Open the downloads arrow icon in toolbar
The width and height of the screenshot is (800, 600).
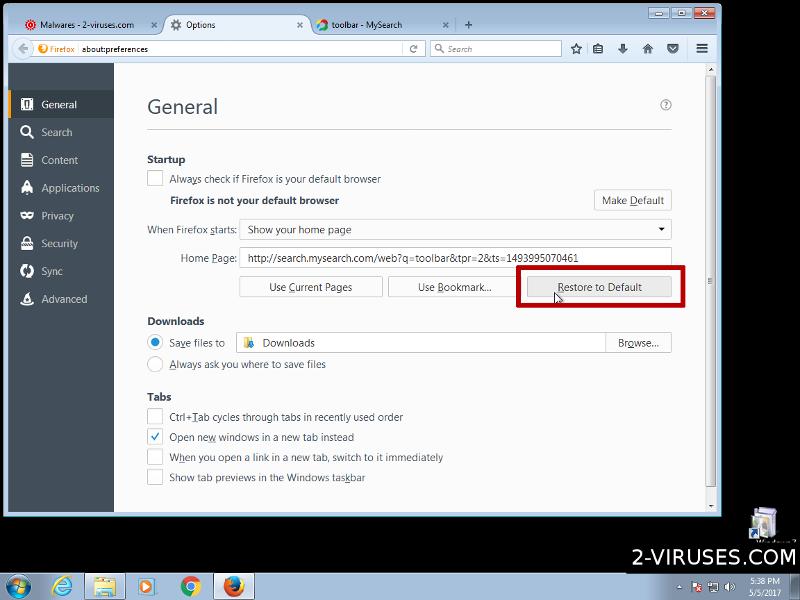[x=623, y=48]
